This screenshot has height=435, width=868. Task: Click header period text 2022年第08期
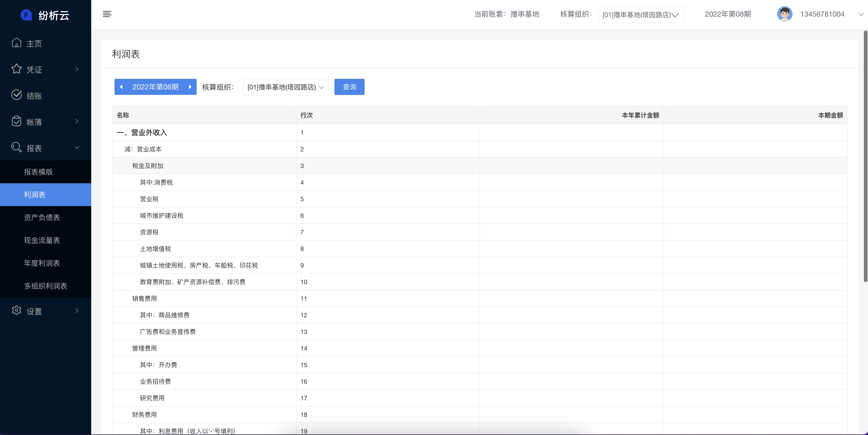(x=728, y=14)
